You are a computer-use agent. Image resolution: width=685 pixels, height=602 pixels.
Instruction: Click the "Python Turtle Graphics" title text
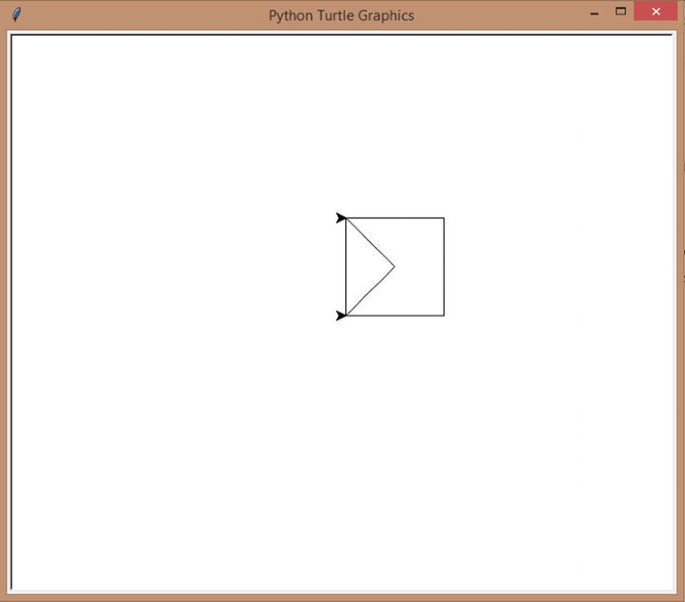click(341, 15)
